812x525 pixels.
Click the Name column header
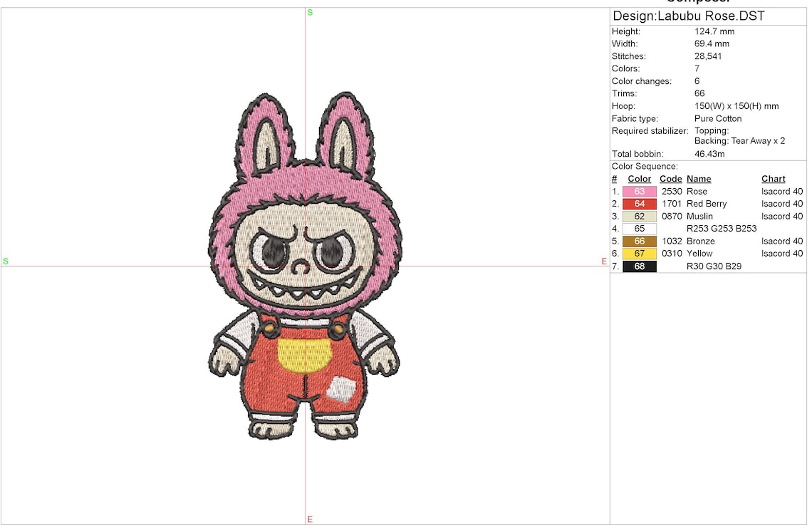click(x=699, y=179)
